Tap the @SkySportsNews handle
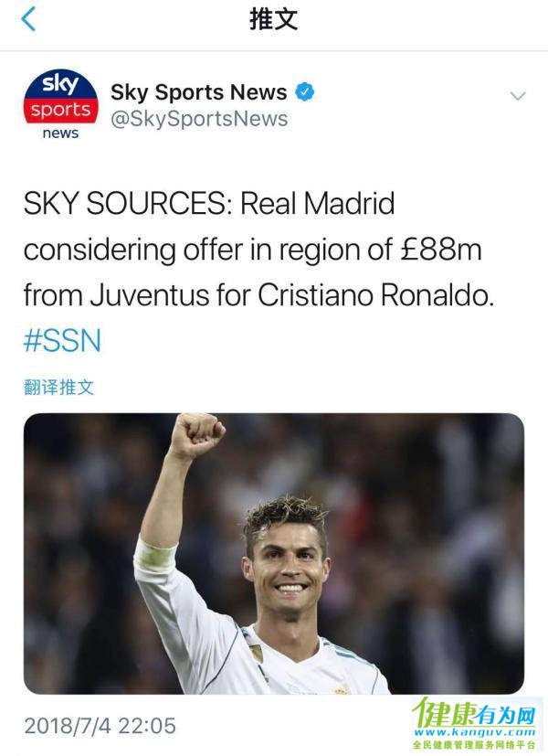Viewport: 548px width, 756px height. point(199,119)
